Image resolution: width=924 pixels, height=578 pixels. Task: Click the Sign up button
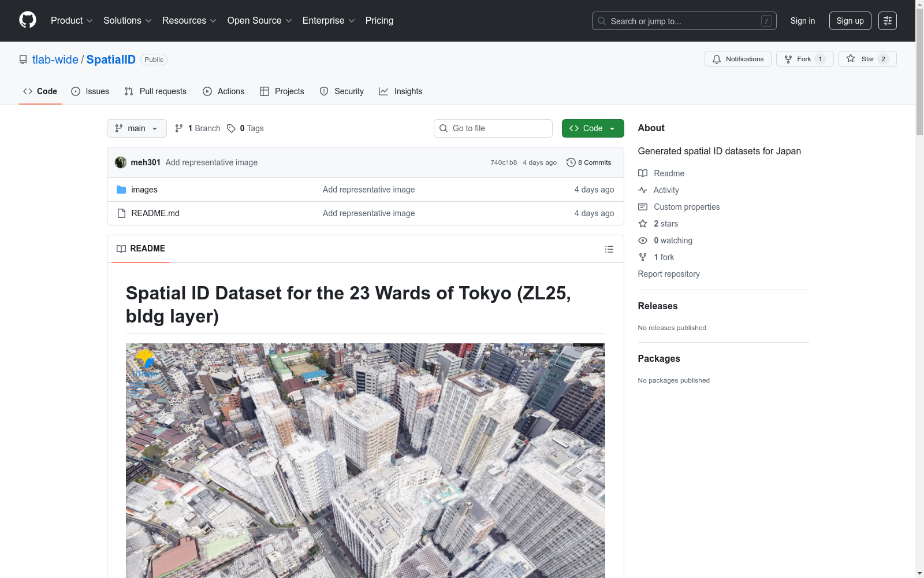pos(850,21)
